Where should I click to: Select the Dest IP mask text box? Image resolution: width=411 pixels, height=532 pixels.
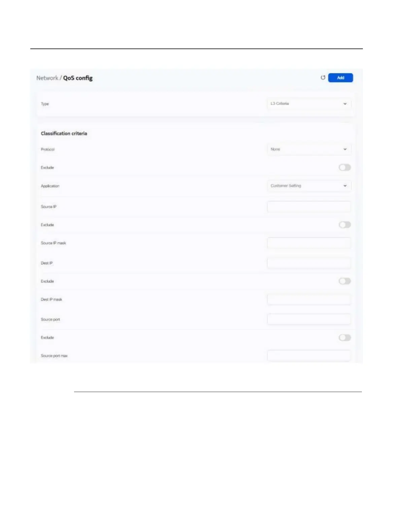coord(309,299)
